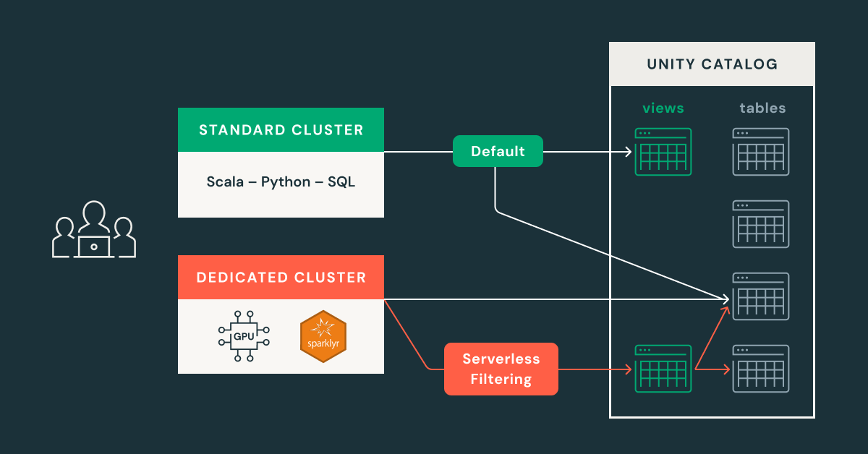
Task: Select the green view icon next to Serverless Filtering
Action: pos(663,369)
